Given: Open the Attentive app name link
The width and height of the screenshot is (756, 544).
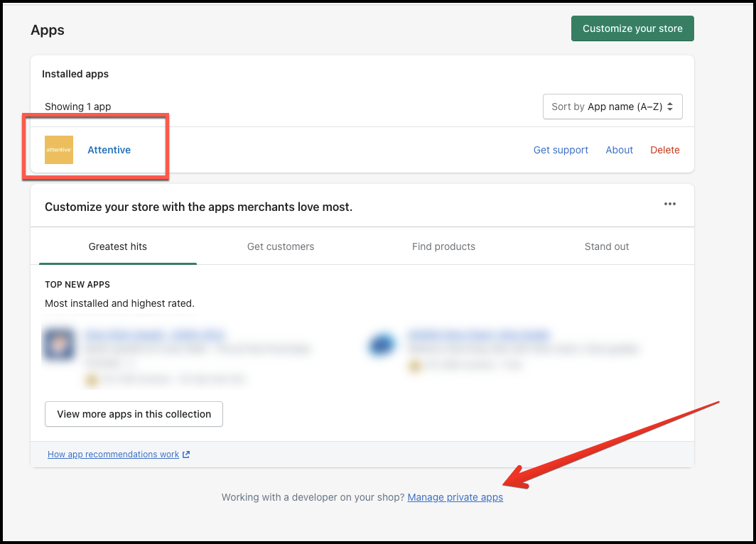Looking at the screenshot, I should 109,150.
